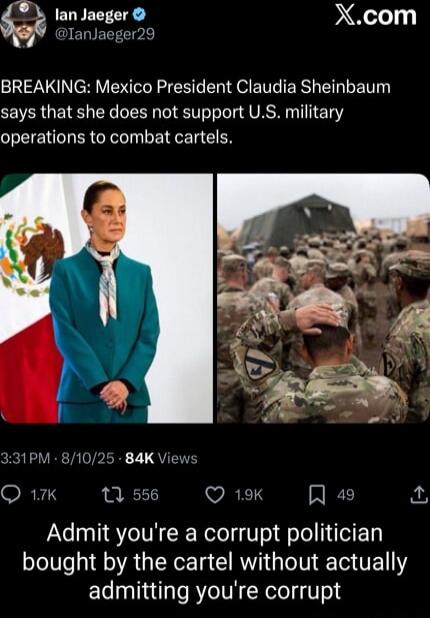Open Ian Jaeger's profile avatar
Screen dimensions: 430x618
[23, 24]
